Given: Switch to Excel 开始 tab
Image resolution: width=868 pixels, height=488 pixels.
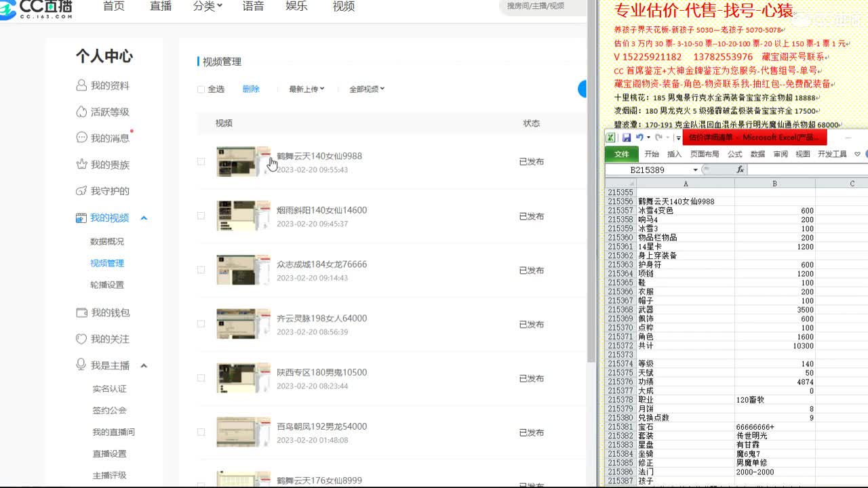Looking at the screenshot, I should (x=652, y=154).
